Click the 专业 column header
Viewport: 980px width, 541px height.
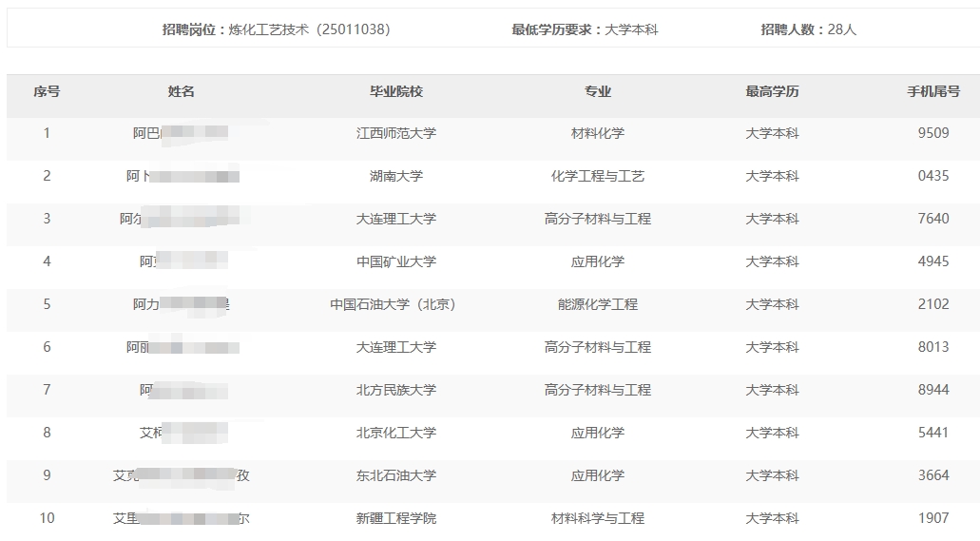598,91
